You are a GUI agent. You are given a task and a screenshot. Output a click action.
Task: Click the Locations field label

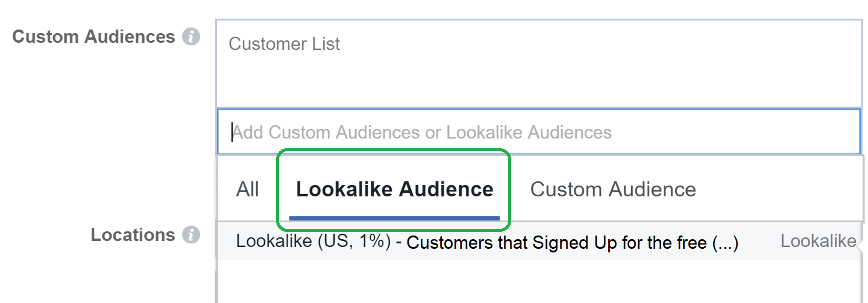[133, 235]
